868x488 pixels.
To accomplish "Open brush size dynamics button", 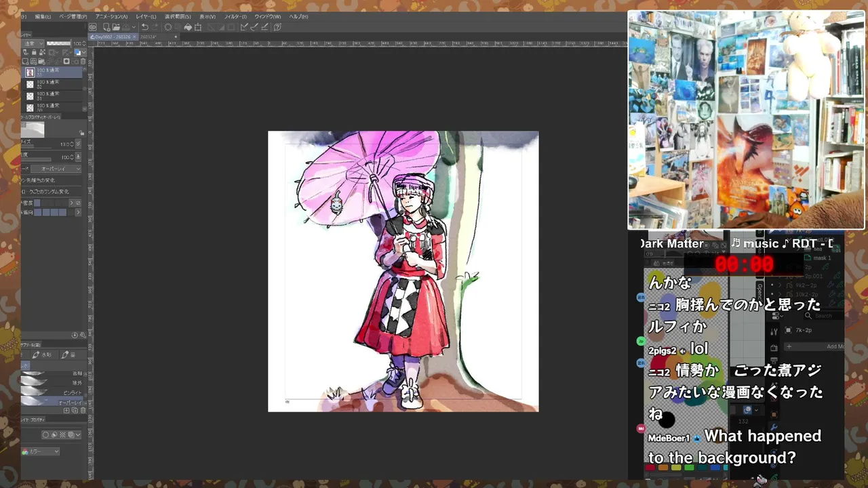I will pos(78,144).
